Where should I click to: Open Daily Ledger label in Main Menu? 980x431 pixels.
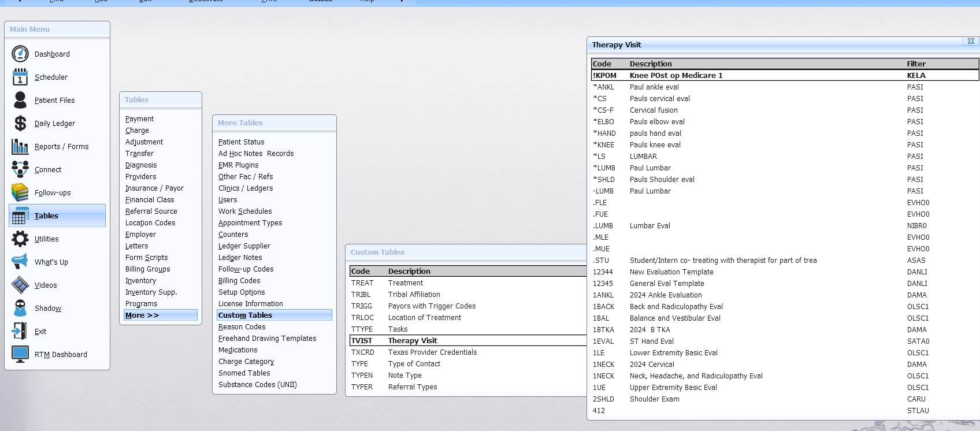tap(55, 123)
